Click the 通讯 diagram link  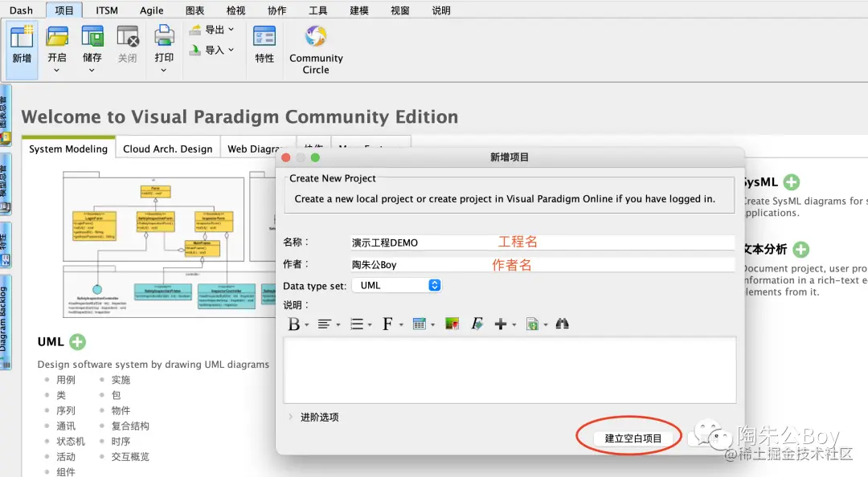coord(66,426)
